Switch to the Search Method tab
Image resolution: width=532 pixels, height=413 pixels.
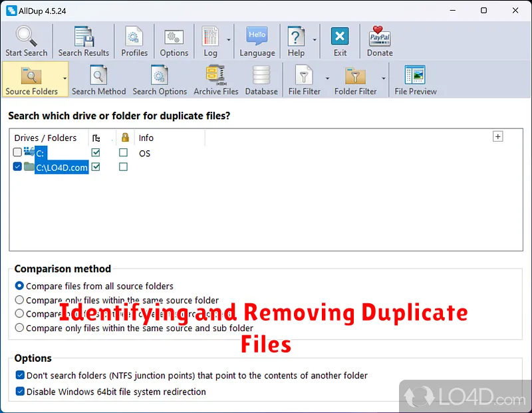coord(98,80)
